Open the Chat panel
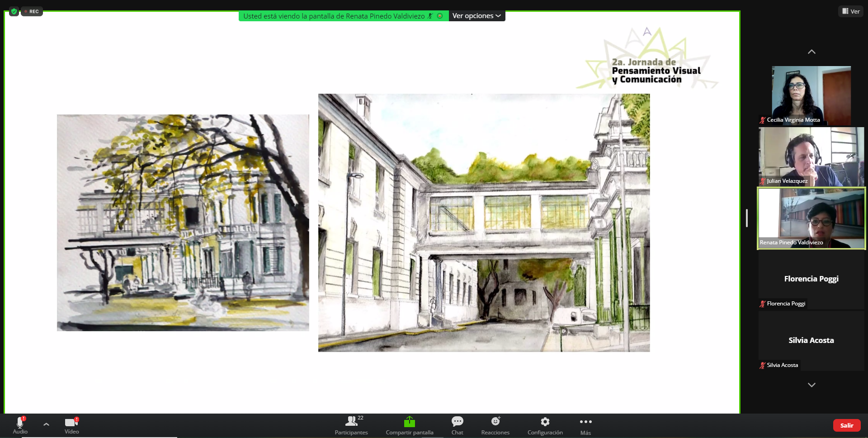 tap(457, 425)
